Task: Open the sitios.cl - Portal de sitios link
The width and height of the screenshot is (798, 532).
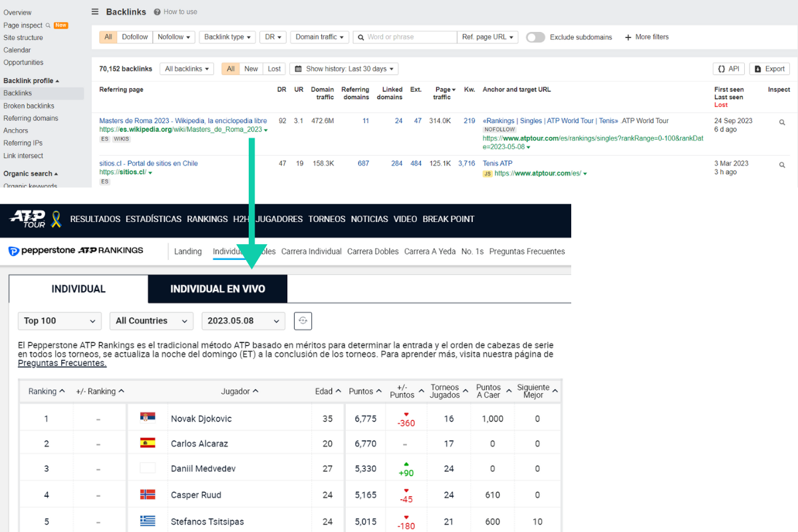Action: (x=148, y=164)
